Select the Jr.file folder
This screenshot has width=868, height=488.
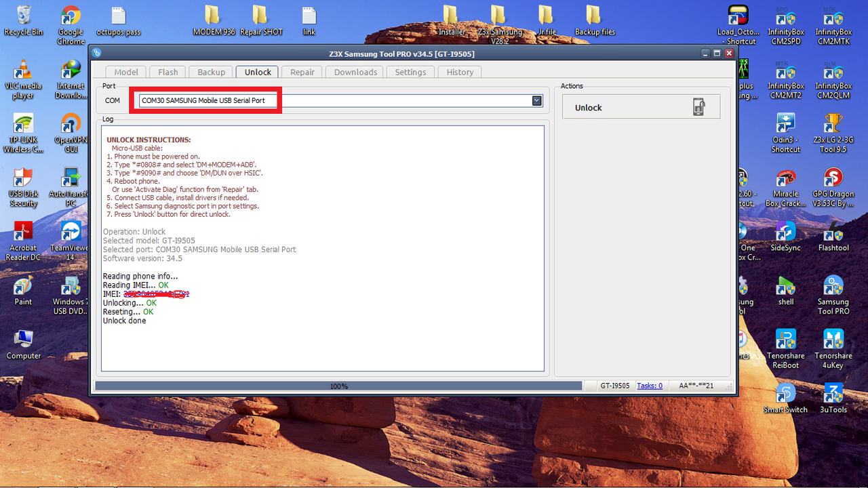click(547, 20)
